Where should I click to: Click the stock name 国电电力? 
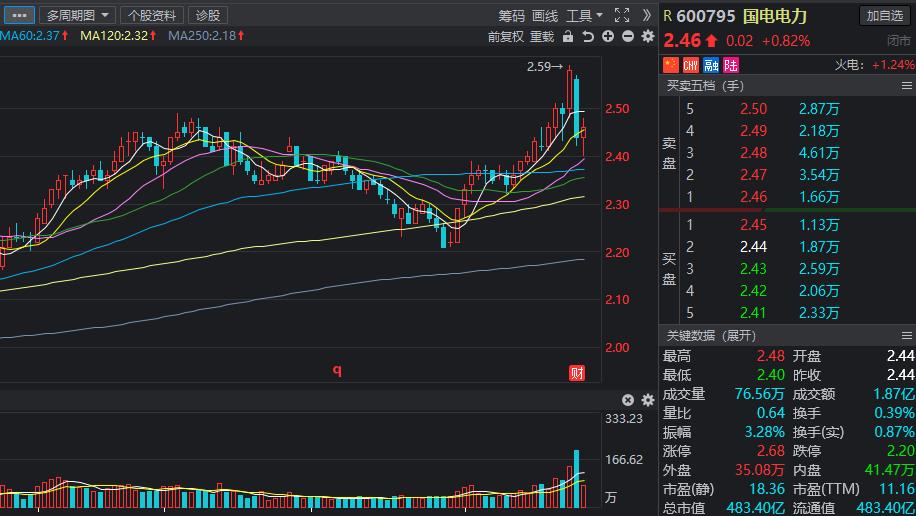(775, 16)
